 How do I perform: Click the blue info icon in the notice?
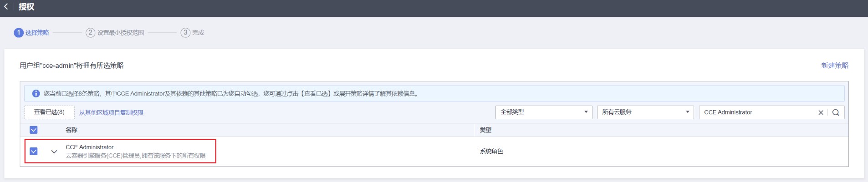(36, 94)
